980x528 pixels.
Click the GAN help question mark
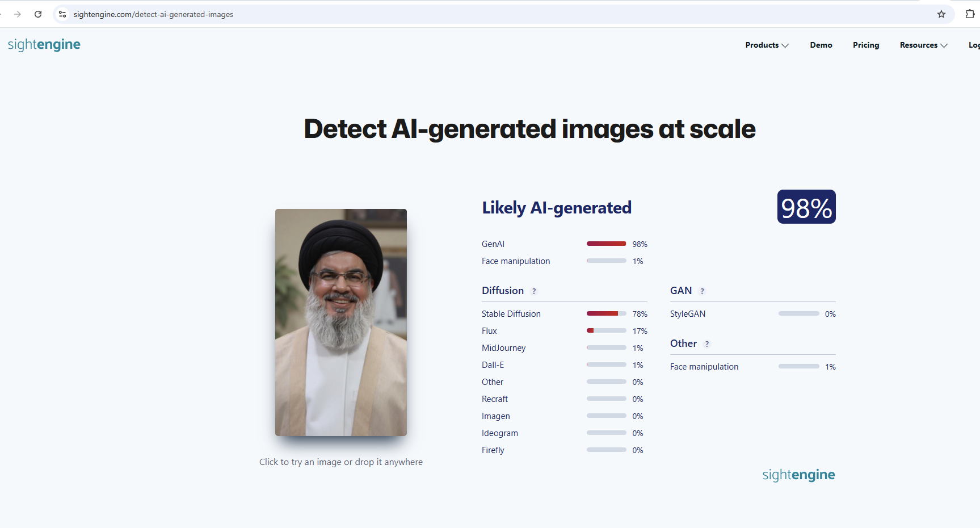point(702,291)
